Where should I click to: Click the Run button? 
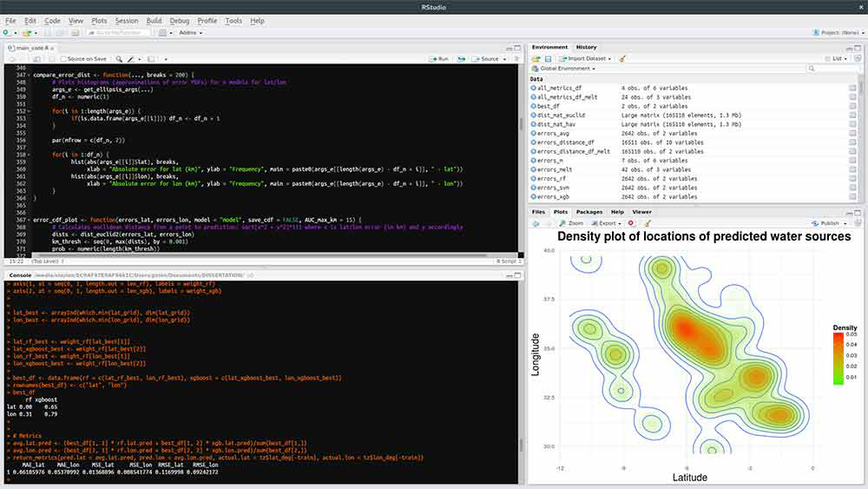coord(439,59)
